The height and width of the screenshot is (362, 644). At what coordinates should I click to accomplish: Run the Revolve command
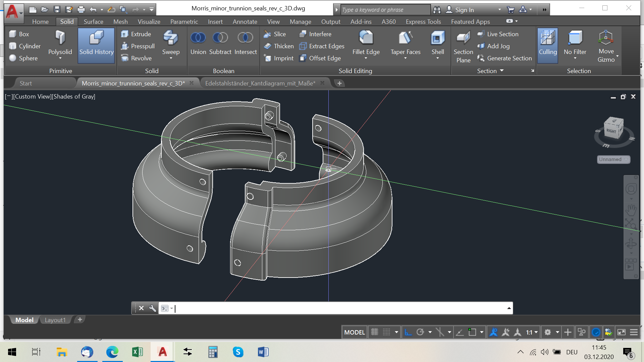coord(136,58)
